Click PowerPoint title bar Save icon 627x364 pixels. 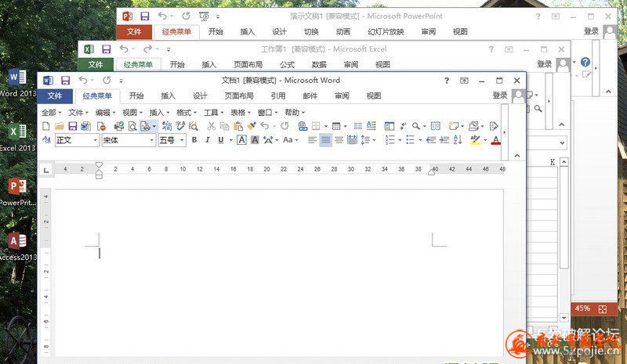144,16
